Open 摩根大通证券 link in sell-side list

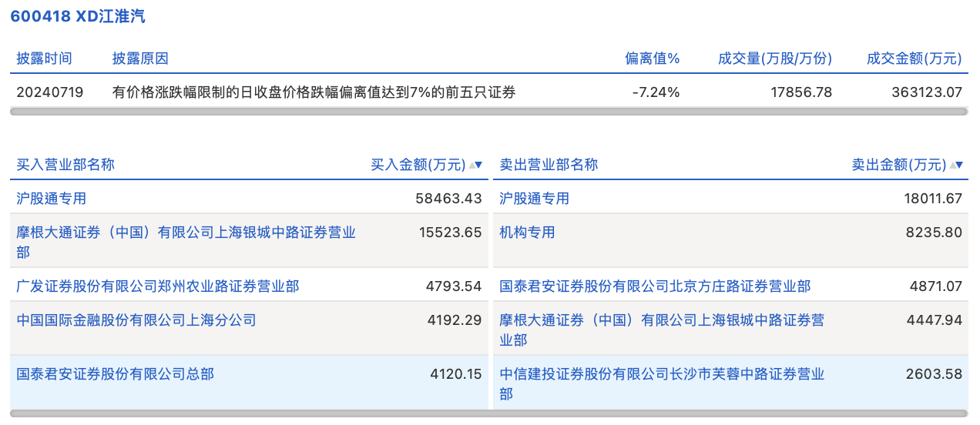[662, 320]
